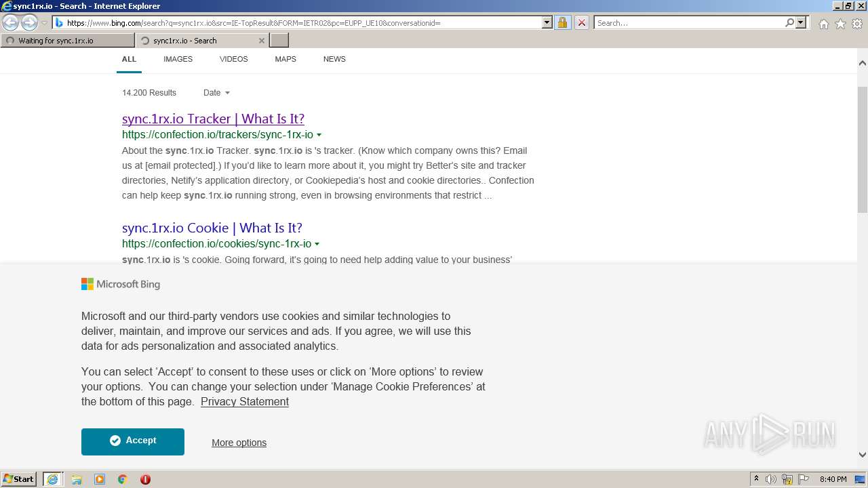
Task: Click the address bar URL field
Action: (303, 23)
